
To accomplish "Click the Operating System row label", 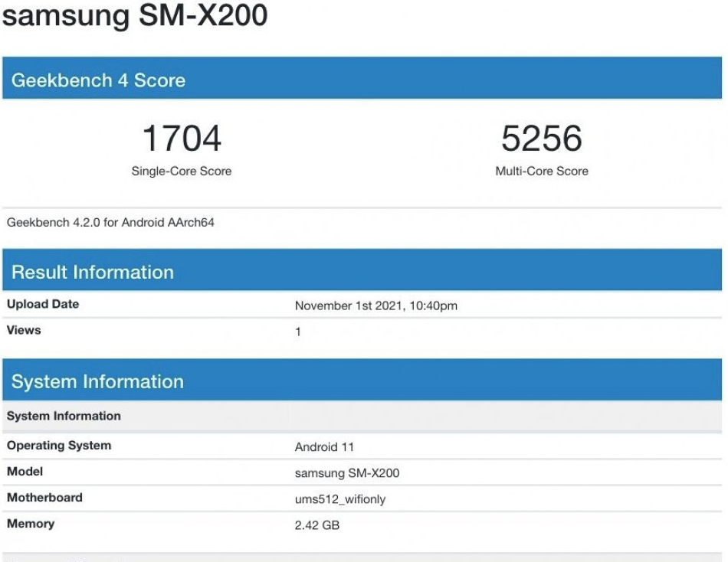I will point(59,446).
